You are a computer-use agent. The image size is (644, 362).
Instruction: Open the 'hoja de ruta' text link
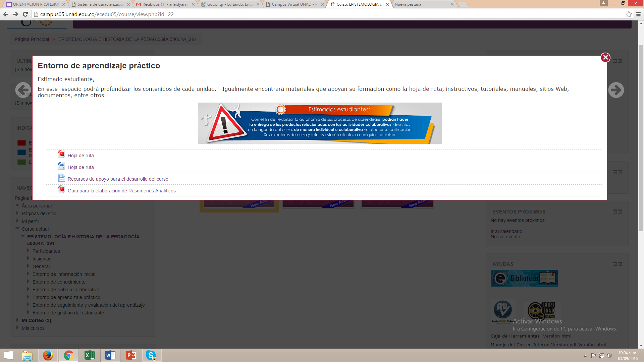point(425,89)
